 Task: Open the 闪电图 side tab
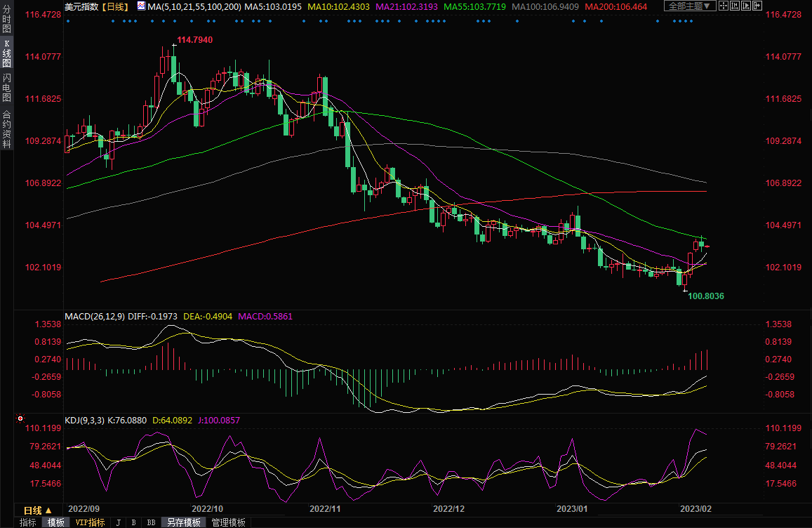6,87
